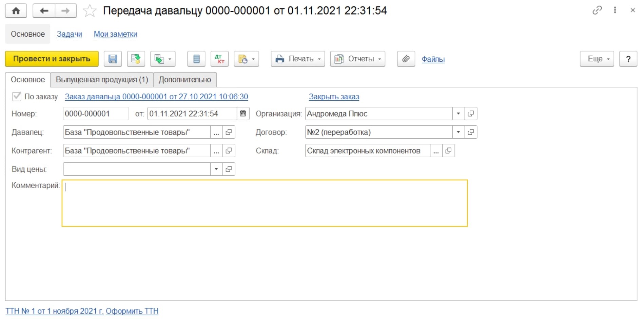Image resolution: width=644 pixels, height=319 pixels.
Task: Close the document window
Action: pyautogui.click(x=632, y=10)
